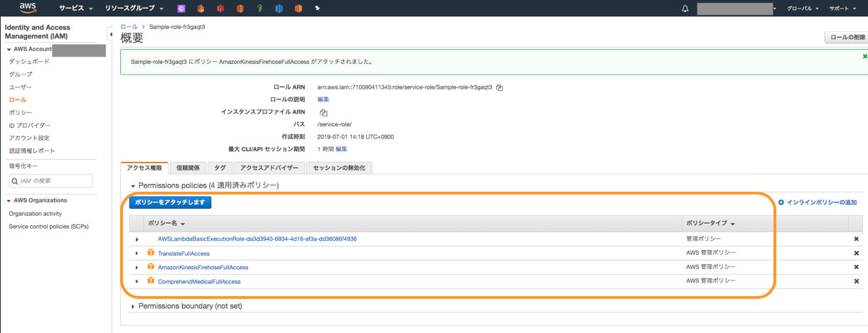Screen dimensions: 868x333
Task: Open the サービス dropdown menu
Action: [x=76, y=9]
